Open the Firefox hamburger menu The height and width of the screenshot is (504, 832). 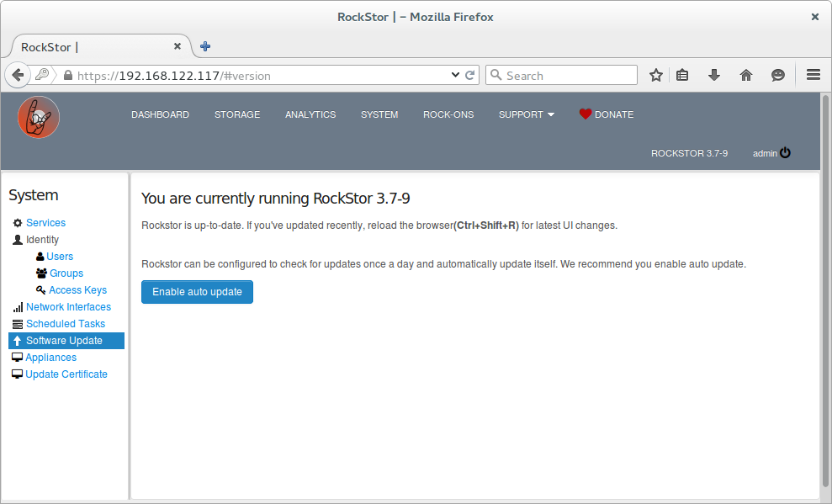813,75
